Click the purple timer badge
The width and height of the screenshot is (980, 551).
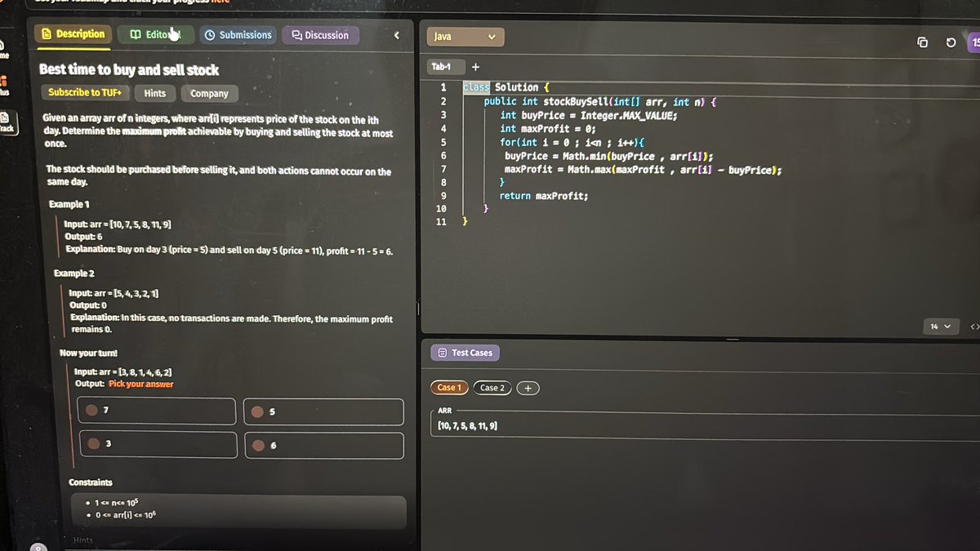pos(973,41)
